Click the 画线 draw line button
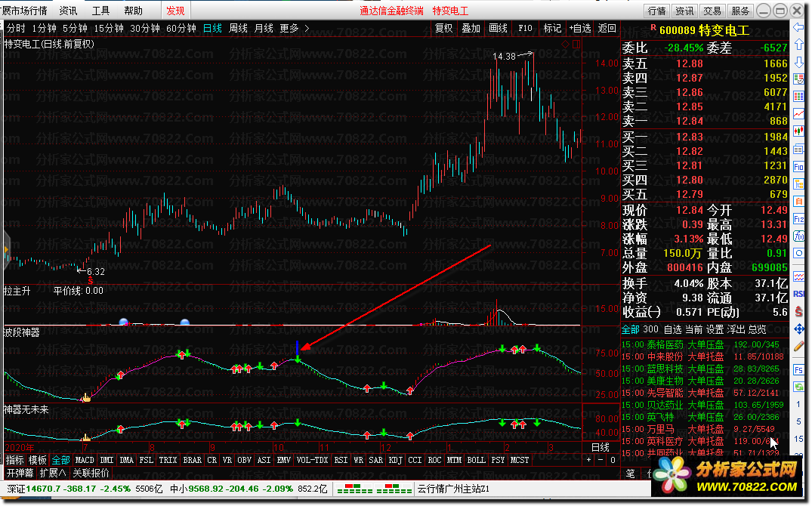 [498, 28]
